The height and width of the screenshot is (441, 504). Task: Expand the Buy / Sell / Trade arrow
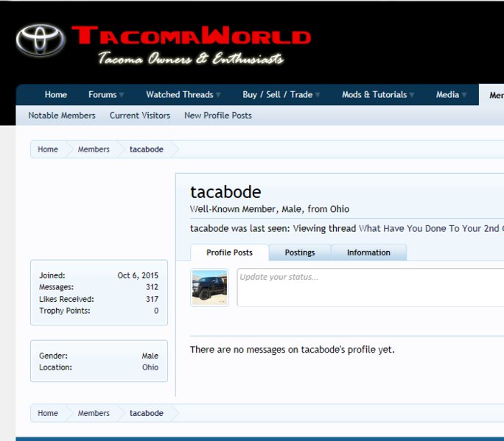[x=318, y=95]
